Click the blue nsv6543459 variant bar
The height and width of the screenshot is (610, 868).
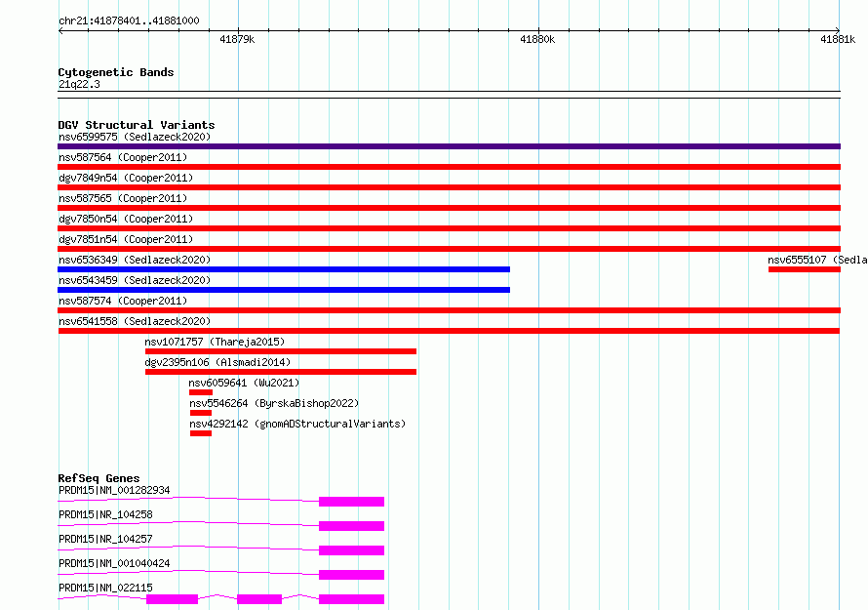pos(284,290)
